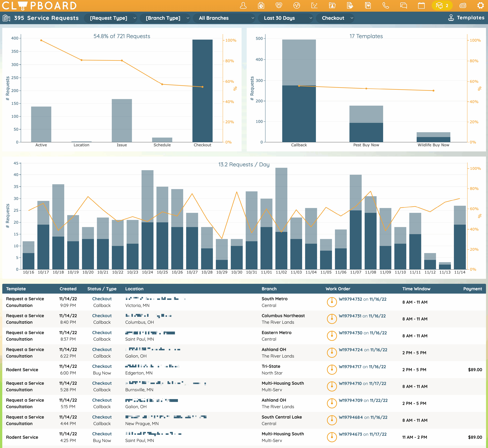
Task: Click the Work Order column header
Action: [338, 289]
